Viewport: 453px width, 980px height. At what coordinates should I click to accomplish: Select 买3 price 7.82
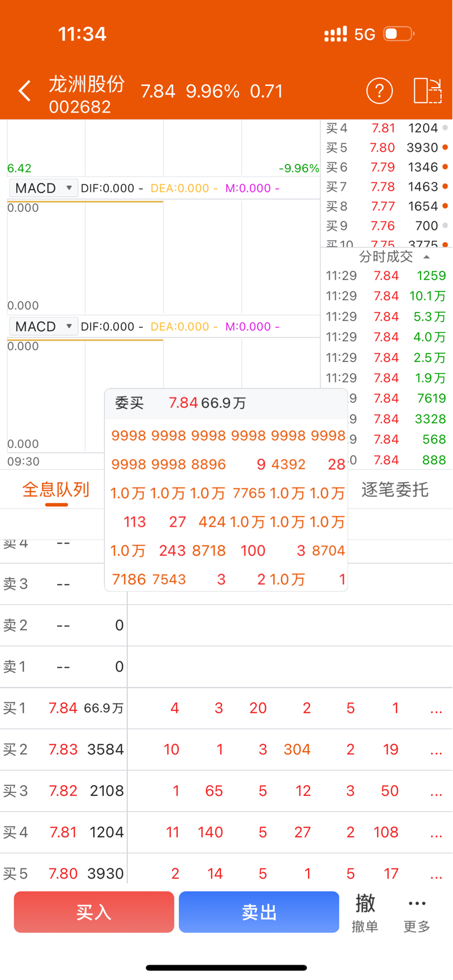click(63, 790)
